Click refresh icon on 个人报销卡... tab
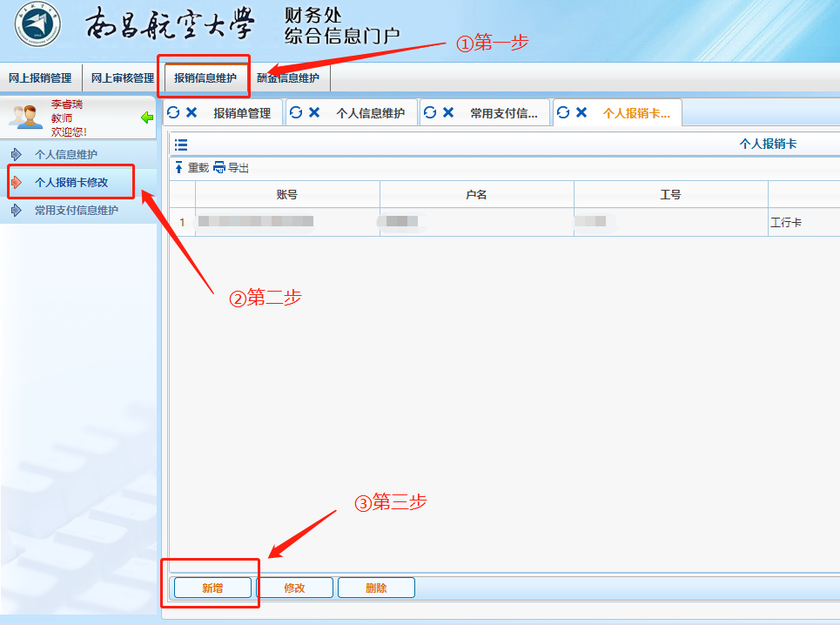840x625 pixels. coord(563,112)
